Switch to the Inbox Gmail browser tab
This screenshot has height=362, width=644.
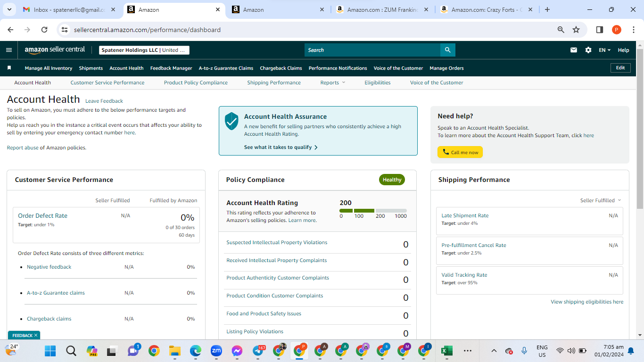point(70,9)
